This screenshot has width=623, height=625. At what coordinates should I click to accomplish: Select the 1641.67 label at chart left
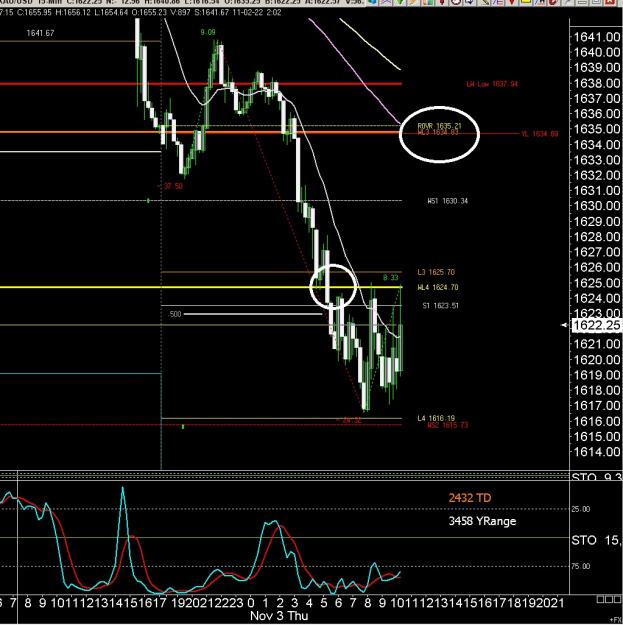pyautogui.click(x=40, y=33)
